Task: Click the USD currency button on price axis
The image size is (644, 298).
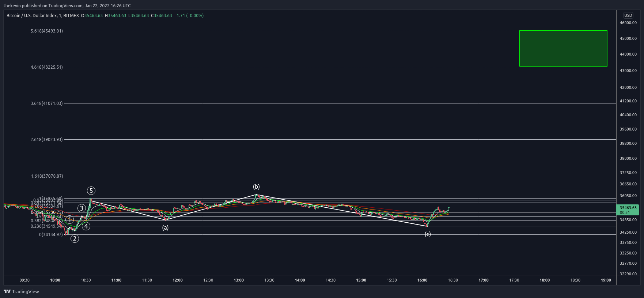Action: [x=628, y=15]
